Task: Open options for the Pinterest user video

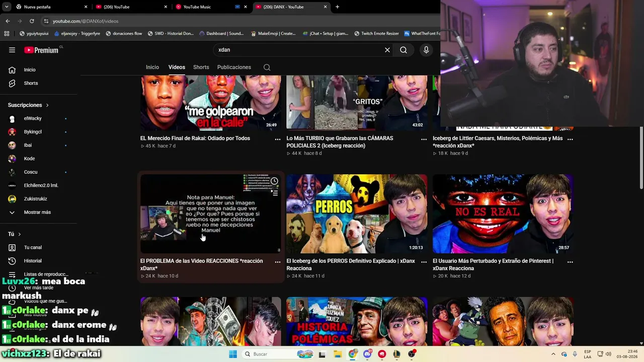Action: coord(570,262)
